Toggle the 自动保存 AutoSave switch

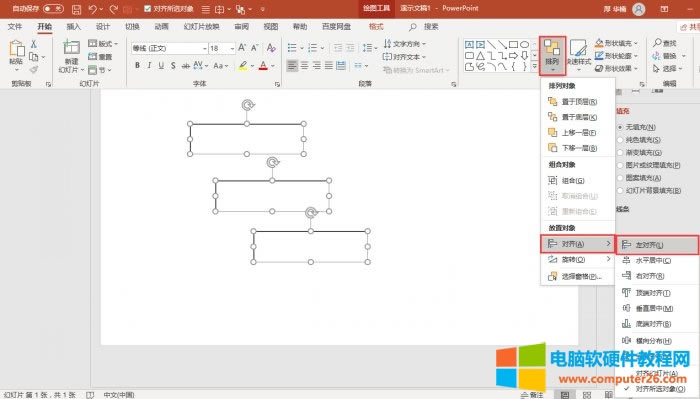pos(53,8)
